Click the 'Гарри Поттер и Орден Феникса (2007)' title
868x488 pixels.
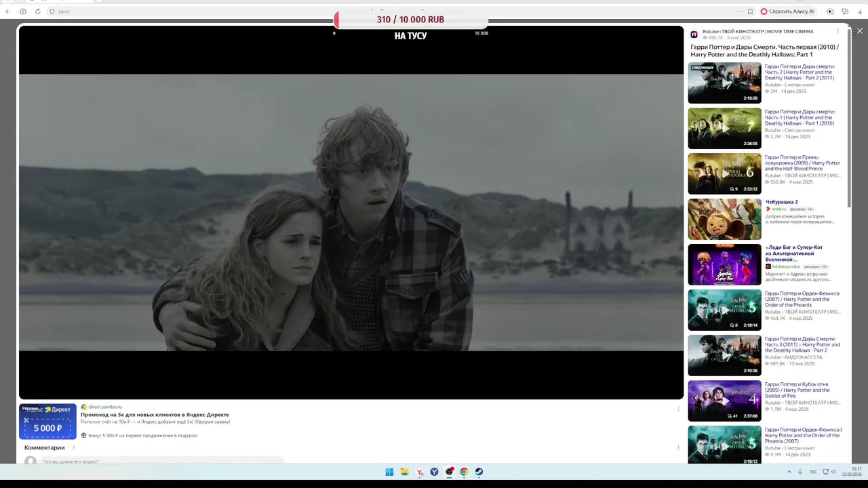[802, 299]
